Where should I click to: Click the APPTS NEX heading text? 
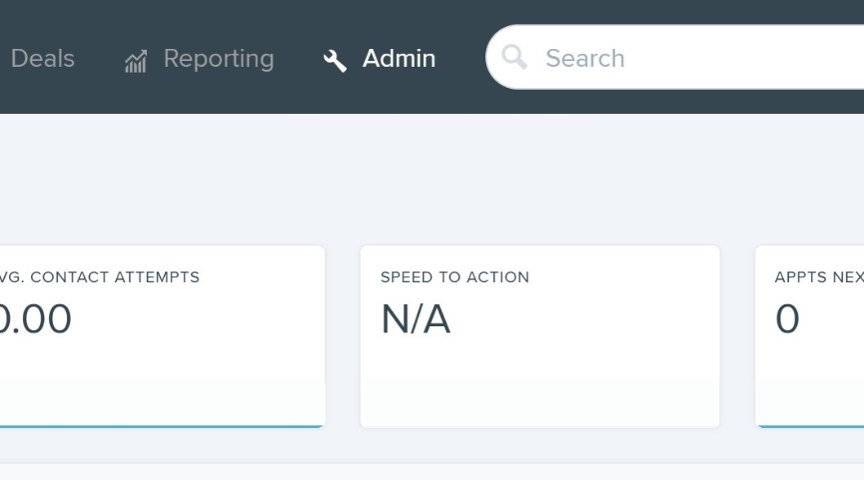point(819,277)
